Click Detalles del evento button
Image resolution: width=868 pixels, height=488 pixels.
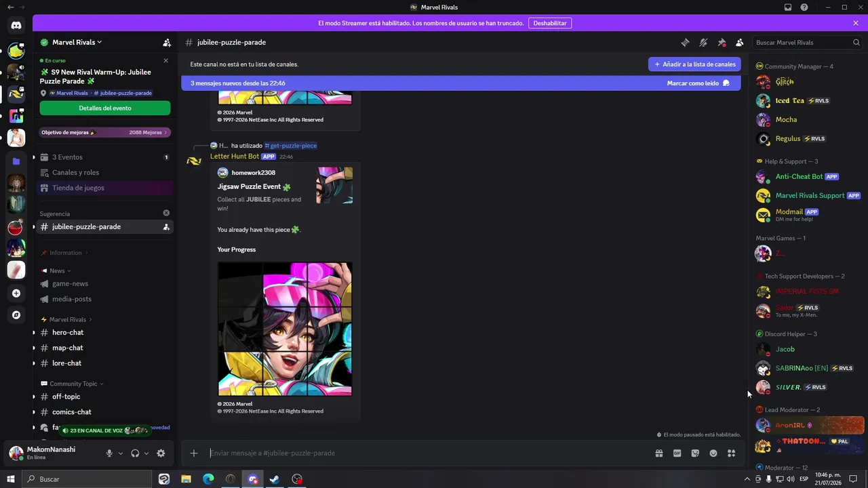pos(105,108)
